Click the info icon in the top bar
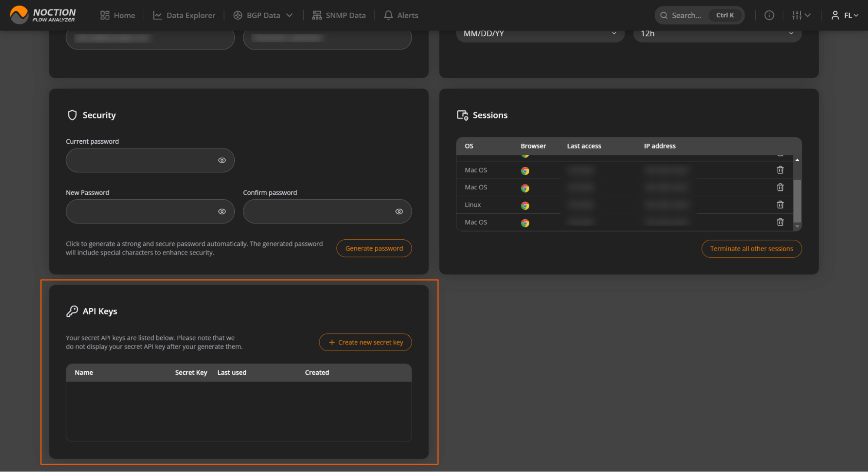Image resolution: width=868 pixels, height=472 pixels. 769,15
